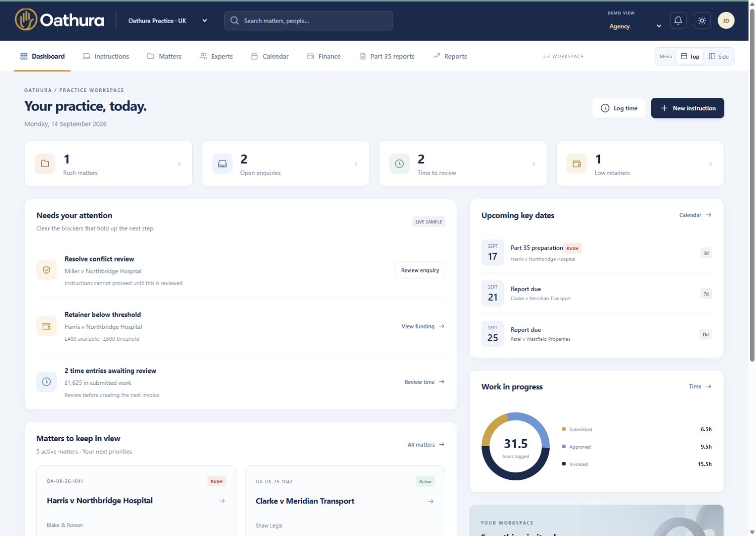Open the Calendar link in Upcoming key dates
Screen dimensions: 756x536
695,215
